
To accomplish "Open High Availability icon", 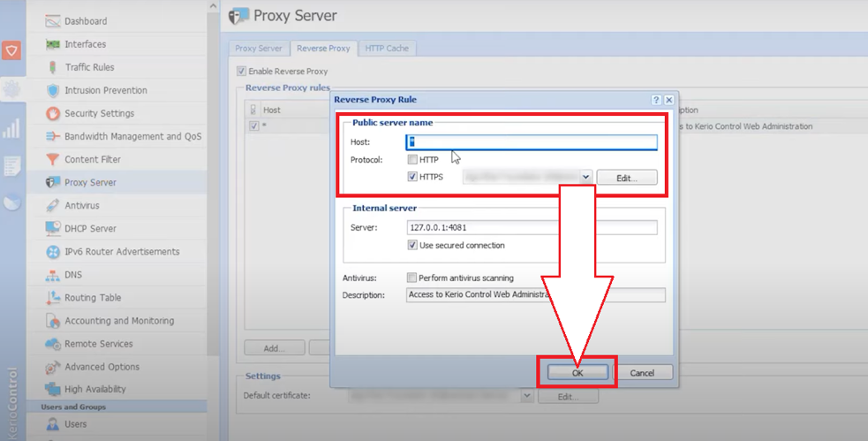I will pyautogui.click(x=53, y=389).
